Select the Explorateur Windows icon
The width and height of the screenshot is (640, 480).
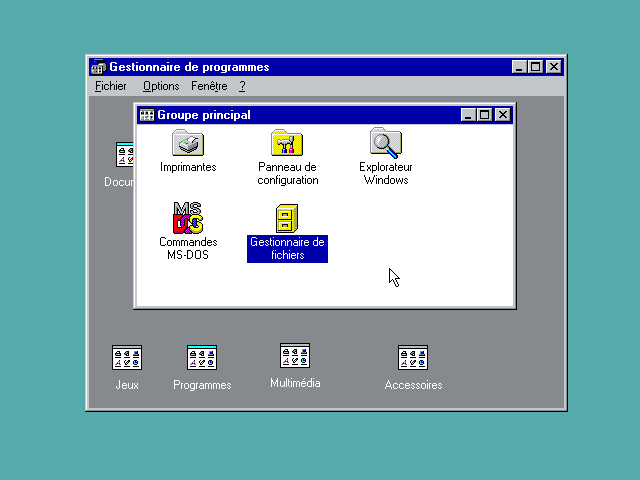[386, 142]
